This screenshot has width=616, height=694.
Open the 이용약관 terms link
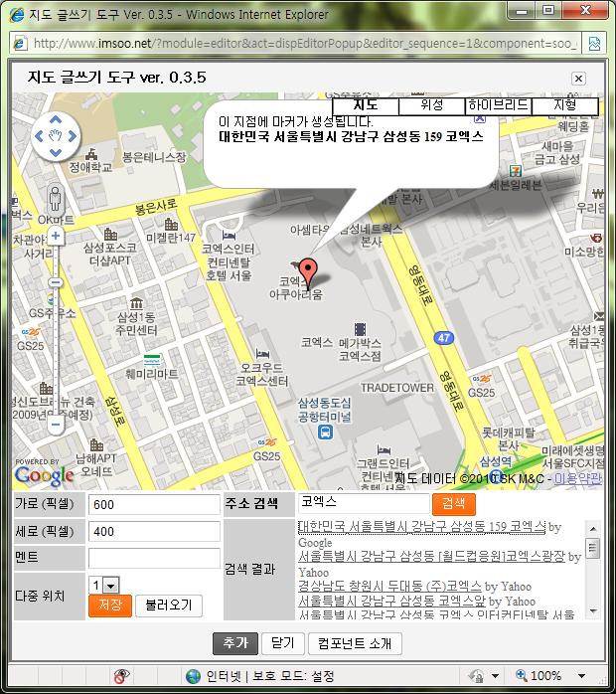tap(578, 478)
